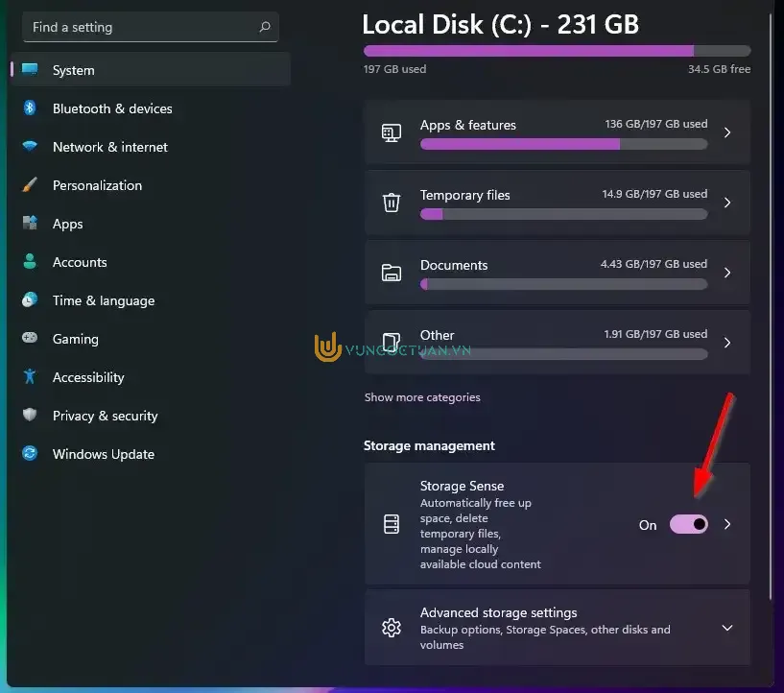This screenshot has width=784, height=693.
Task: Click the Documents label
Action: [454, 265]
